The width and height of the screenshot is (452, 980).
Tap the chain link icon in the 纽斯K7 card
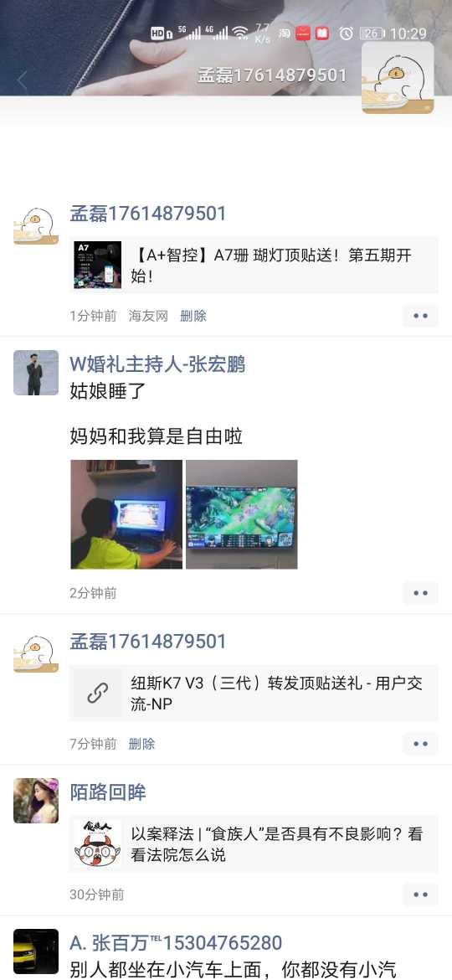97,694
